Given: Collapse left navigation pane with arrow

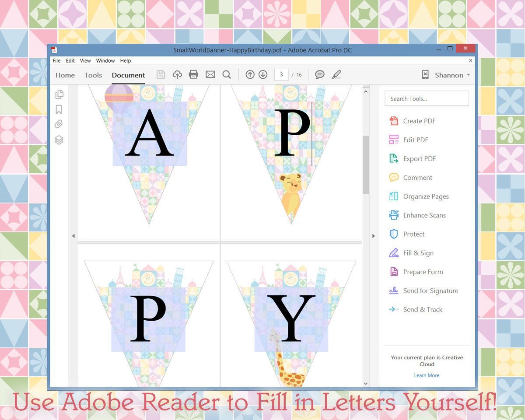Looking at the screenshot, I should 73,236.
